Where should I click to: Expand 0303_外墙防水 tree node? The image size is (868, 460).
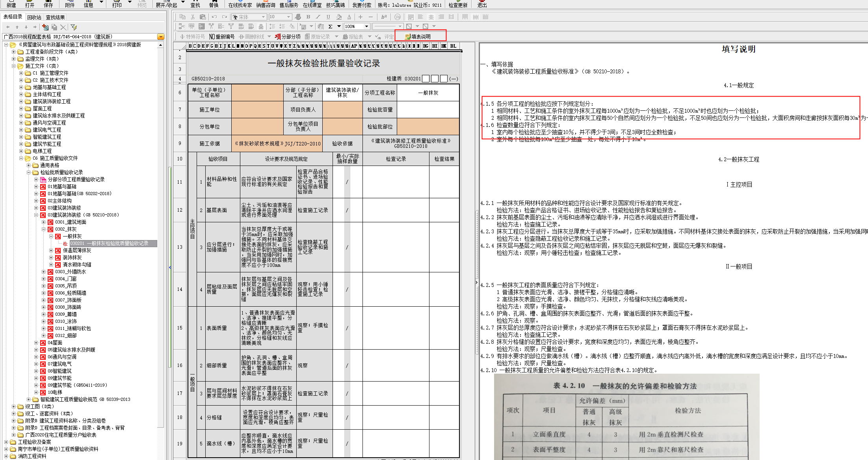(44, 272)
